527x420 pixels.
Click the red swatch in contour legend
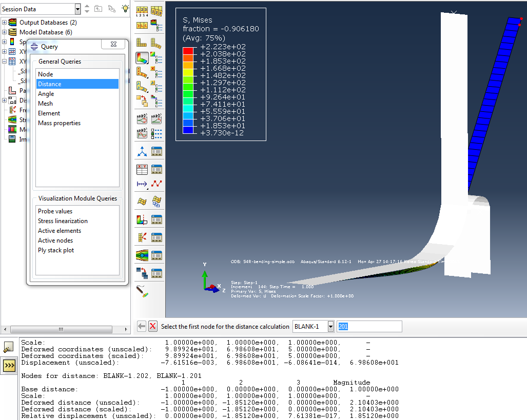pyautogui.click(x=188, y=50)
